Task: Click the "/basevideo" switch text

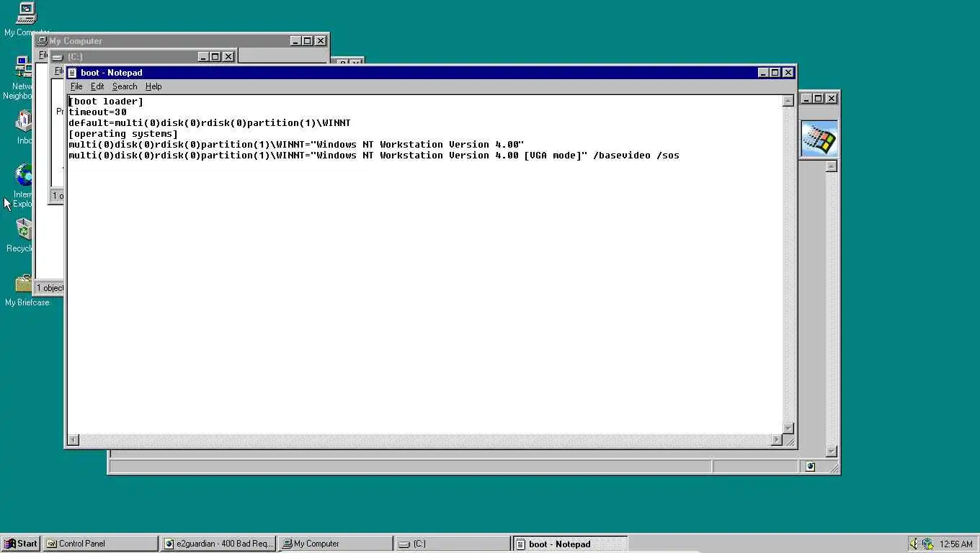Action: tap(622, 156)
